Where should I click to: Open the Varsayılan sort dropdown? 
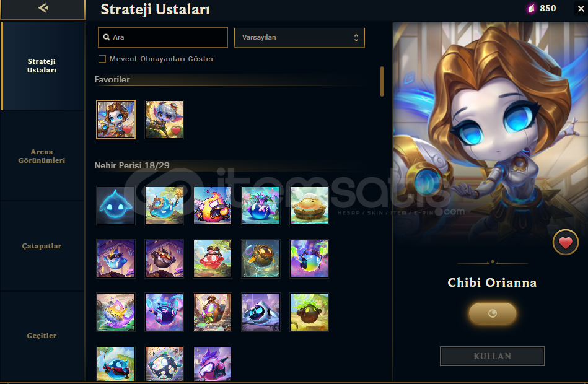pyautogui.click(x=299, y=38)
